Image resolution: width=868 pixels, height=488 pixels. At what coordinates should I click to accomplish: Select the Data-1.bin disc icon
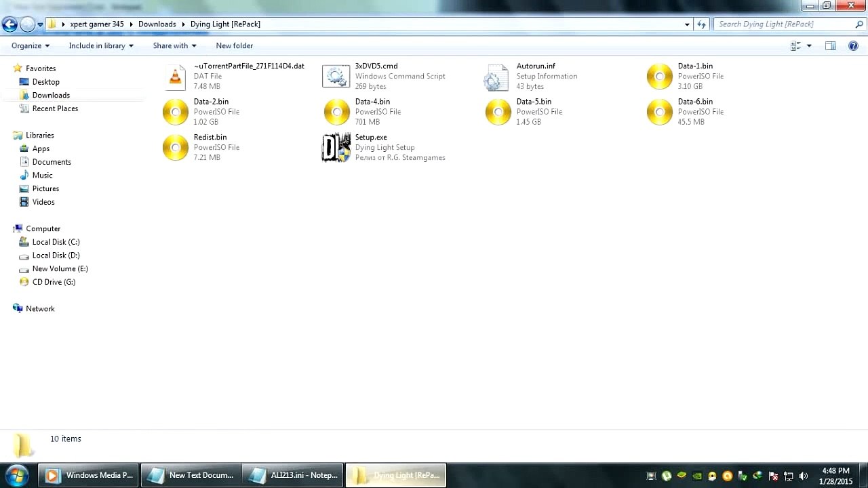tap(659, 77)
